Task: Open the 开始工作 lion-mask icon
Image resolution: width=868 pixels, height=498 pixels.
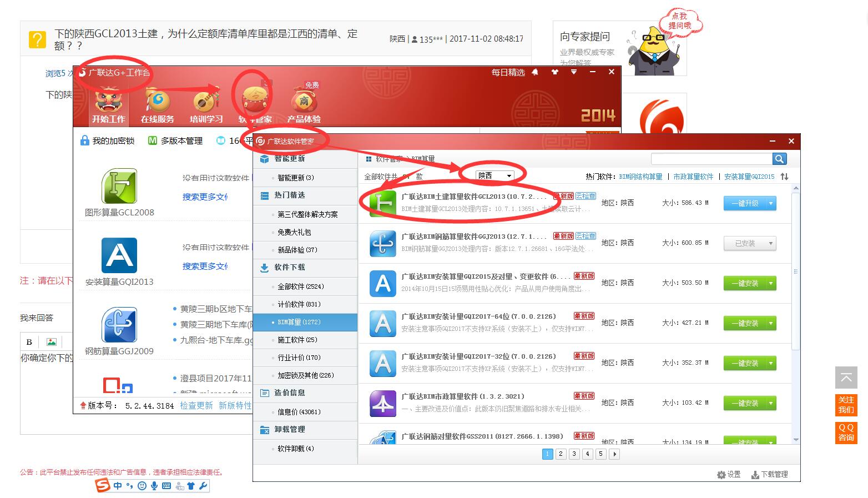Action: coord(108,107)
